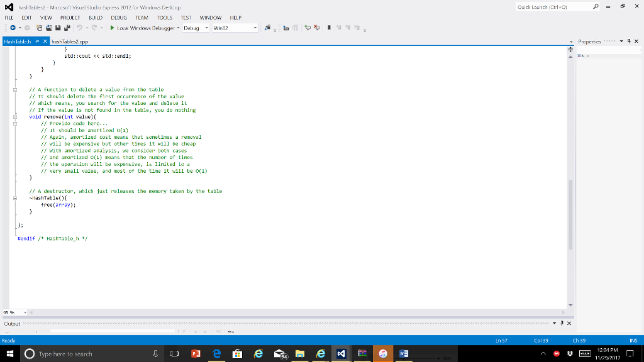Screen dimensions: 644x362
Task: Click the New Project toolbar icon
Action: point(39,28)
